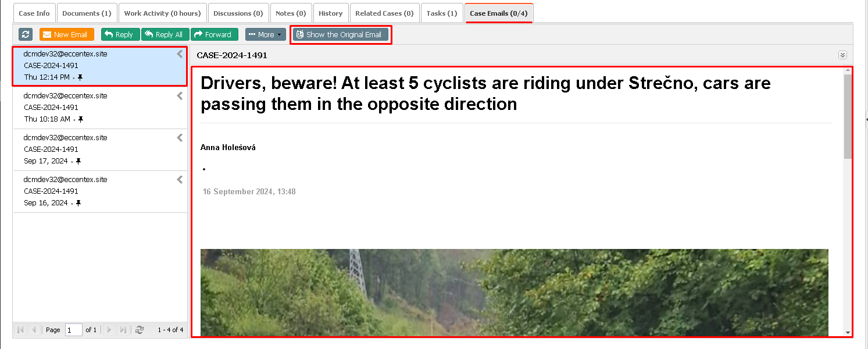Click the refresh icon in email toolbar
This screenshot has width=868, height=349.
tap(26, 34)
